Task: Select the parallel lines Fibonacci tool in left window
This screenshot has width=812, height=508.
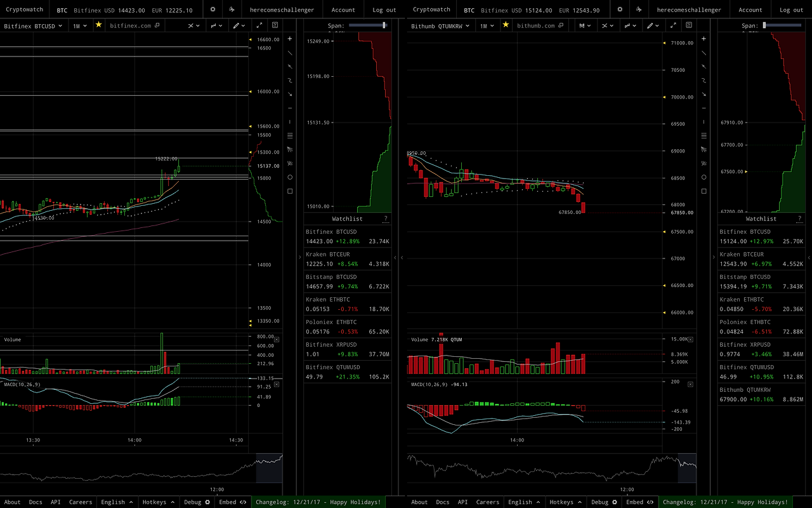Action: pyautogui.click(x=290, y=135)
